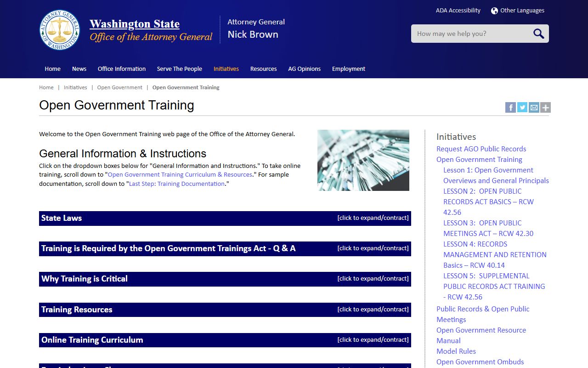Go to Home in breadcrumb
The image size is (588, 368).
point(46,87)
